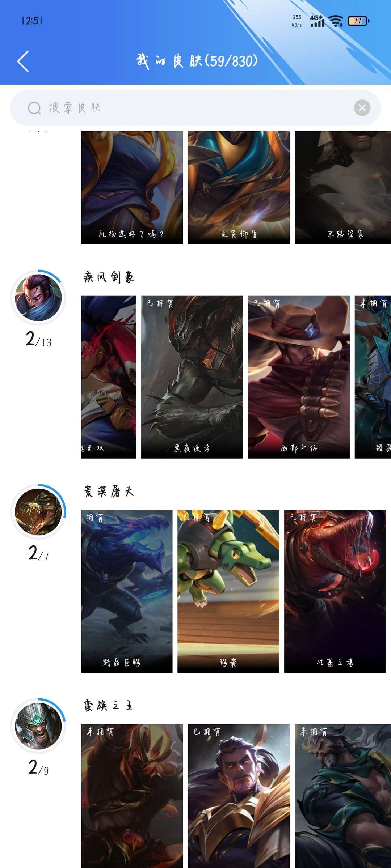
Task: Open the 荒漠屠夫 crocodile avatar
Action: [x=38, y=512]
